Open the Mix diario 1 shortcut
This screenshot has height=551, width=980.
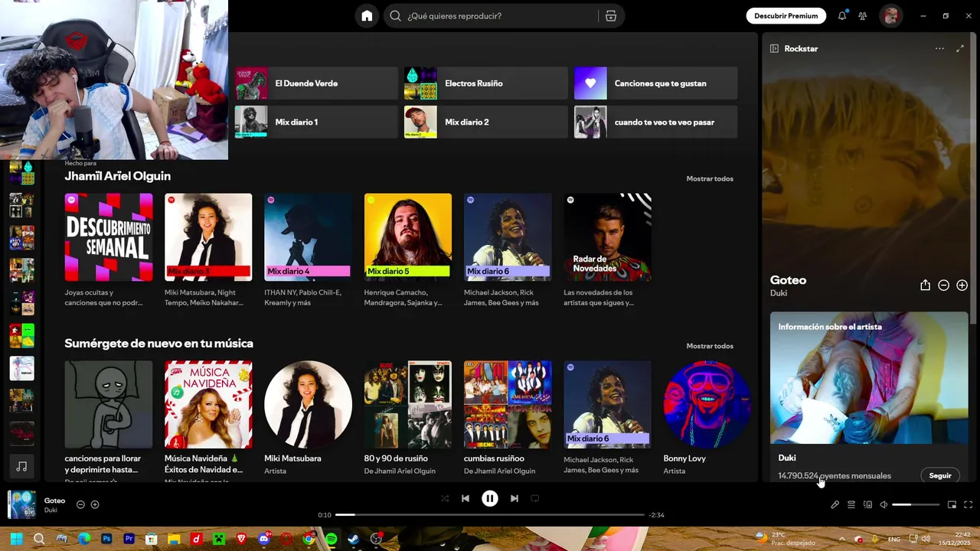click(x=316, y=122)
